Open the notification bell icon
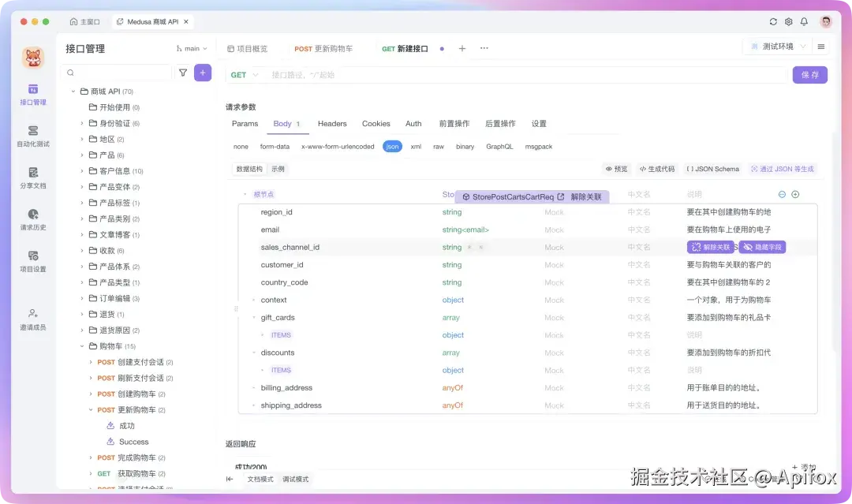Screen dimensions: 852x504 [804, 21]
